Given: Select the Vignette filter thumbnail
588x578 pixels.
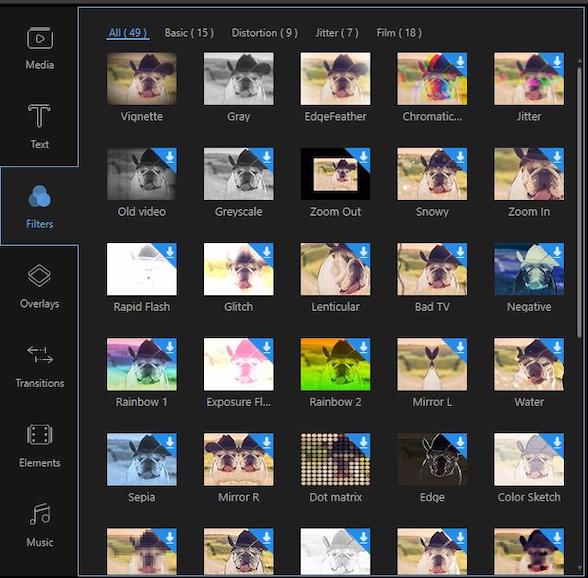Looking at the screenshot, I should tap(142, 79).
